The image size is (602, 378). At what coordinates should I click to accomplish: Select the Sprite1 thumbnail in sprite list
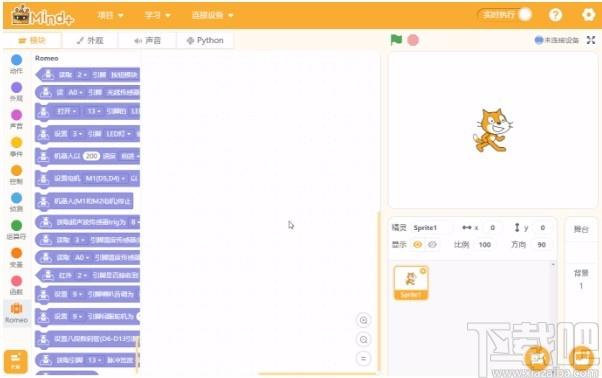point(411,282)
